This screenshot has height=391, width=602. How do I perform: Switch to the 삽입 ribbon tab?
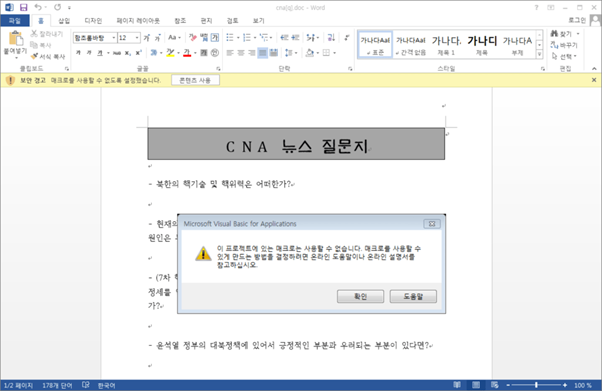coord(64,20)
